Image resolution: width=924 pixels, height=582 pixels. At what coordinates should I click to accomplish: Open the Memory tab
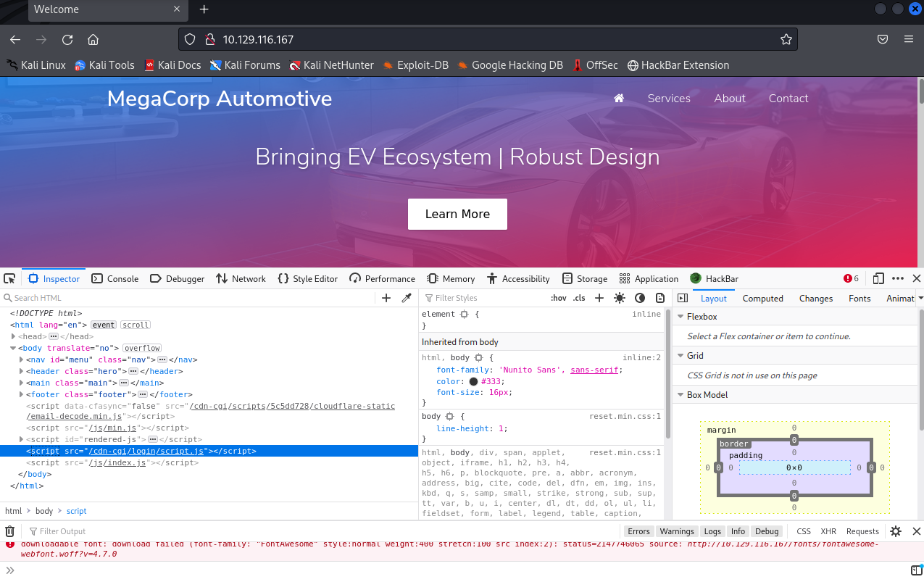(451, 278)
